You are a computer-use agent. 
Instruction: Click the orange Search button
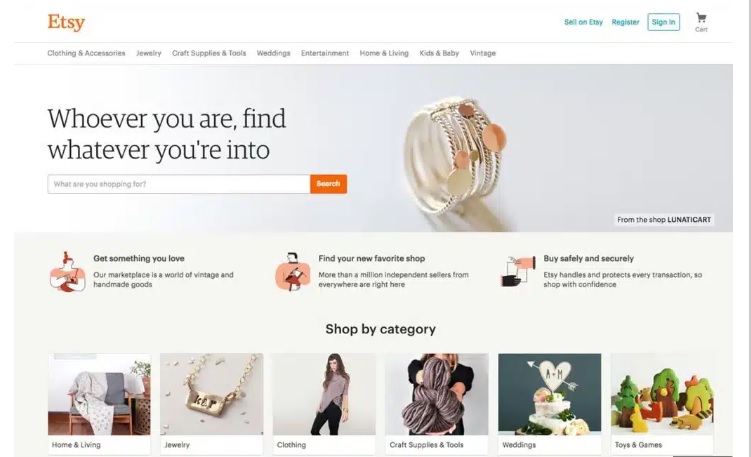pyautogui.click(x=328, y=184)
